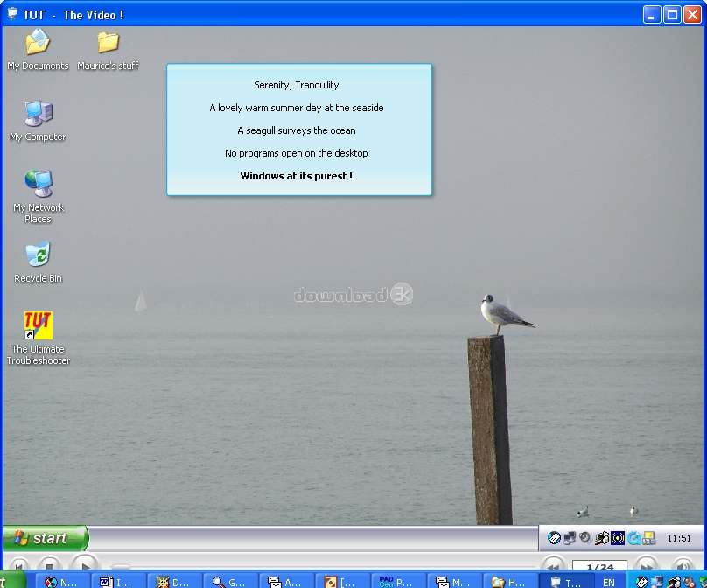
Task: Click the 'Serenity, Tranquility' line in the box
Action: point(297,85)
